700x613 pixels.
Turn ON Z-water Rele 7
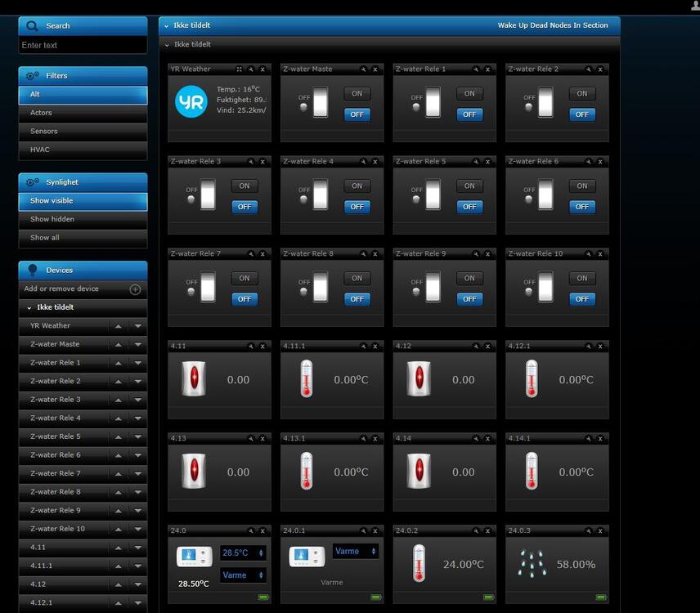(x=245, y=279)
